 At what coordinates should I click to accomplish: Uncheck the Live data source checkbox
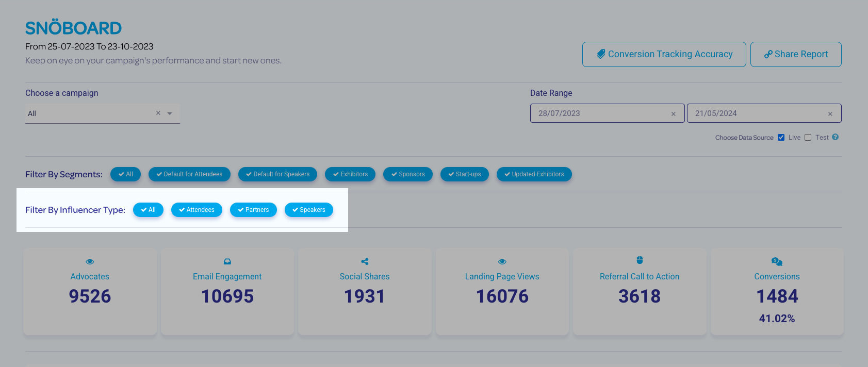781,138
